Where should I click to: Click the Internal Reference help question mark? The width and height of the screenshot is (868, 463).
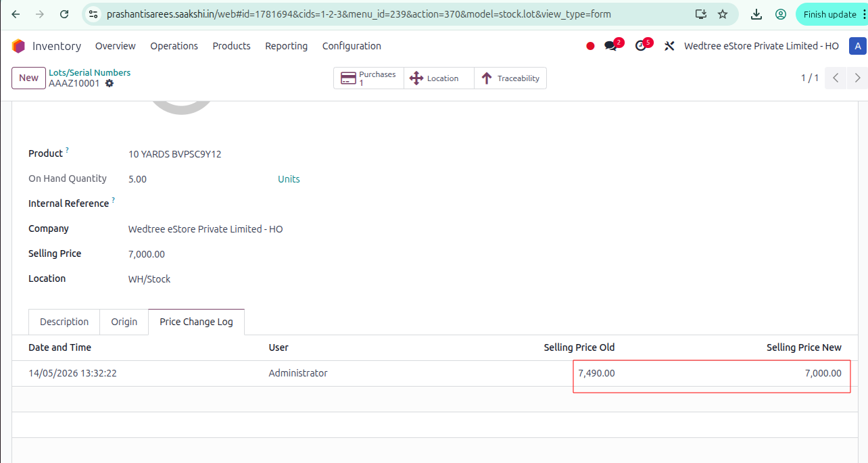113,200
